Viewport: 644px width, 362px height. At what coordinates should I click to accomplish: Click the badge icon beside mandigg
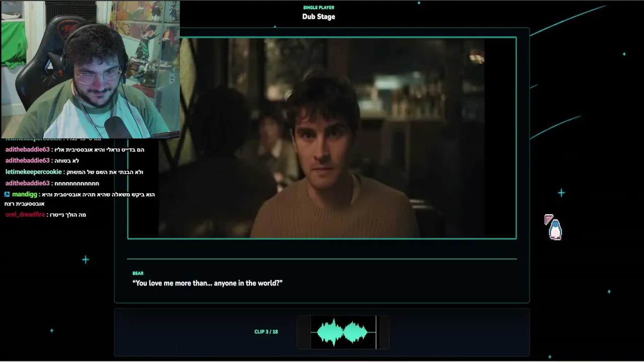coord(7,194)
